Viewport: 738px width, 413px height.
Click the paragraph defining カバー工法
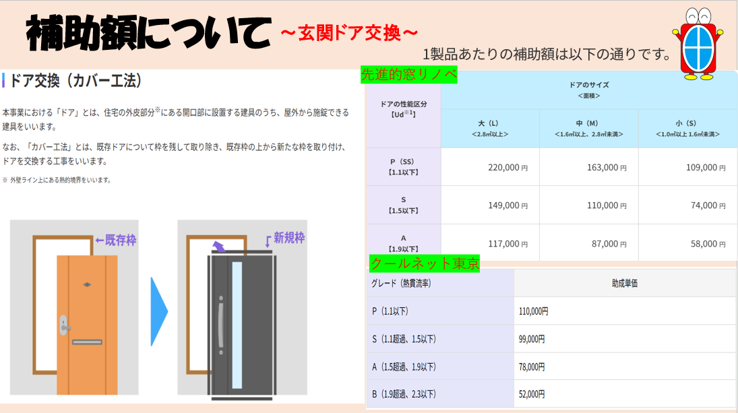coord(174,154)
